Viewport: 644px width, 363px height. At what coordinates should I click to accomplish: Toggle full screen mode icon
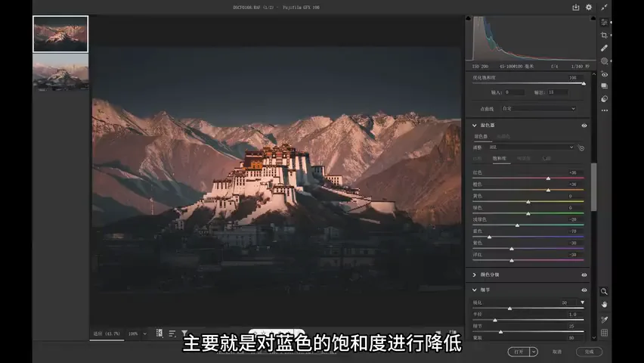604,8
